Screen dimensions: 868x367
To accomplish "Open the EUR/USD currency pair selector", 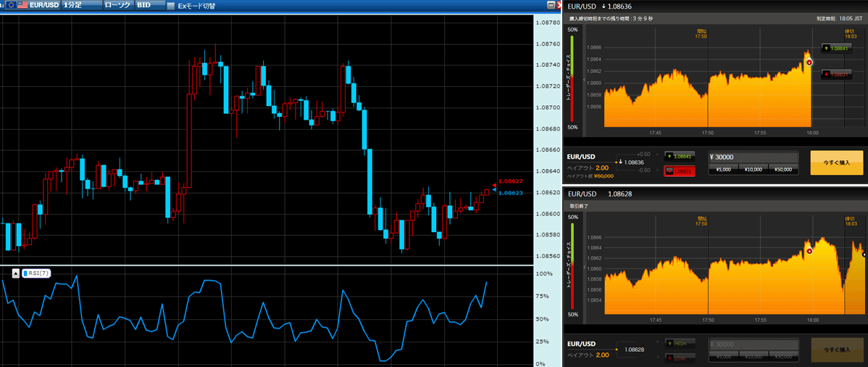I will 32,5.
